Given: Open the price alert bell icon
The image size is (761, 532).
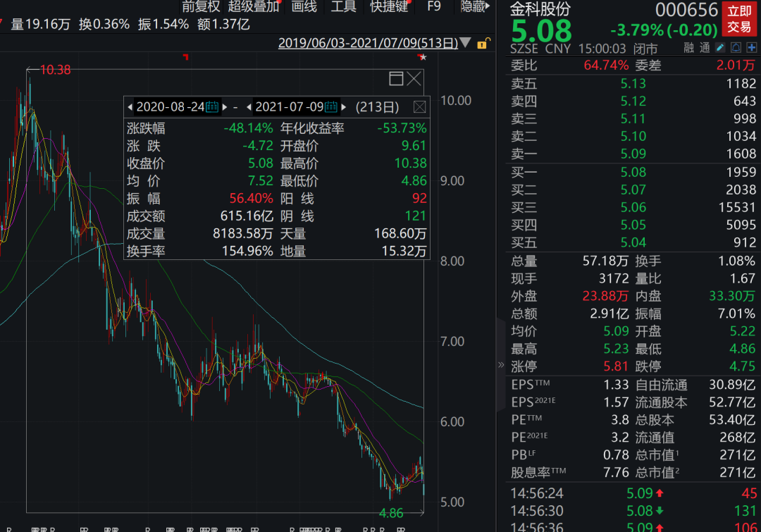Looking at the screenshot, I should coord(735,48).
